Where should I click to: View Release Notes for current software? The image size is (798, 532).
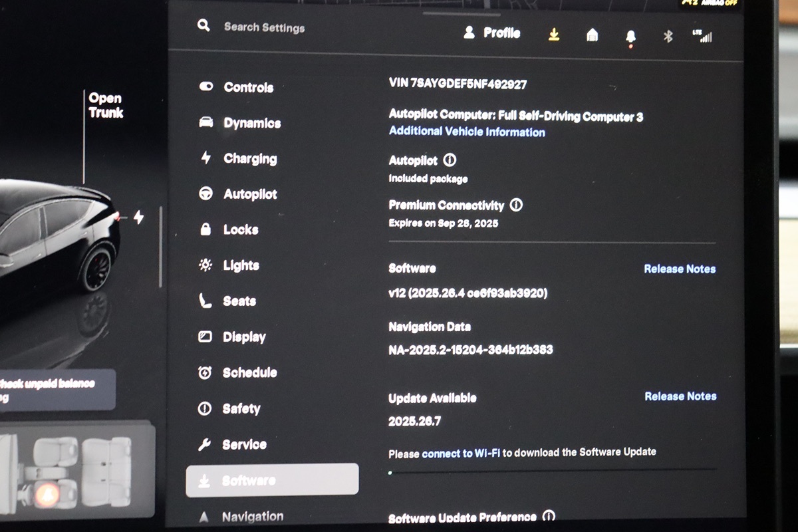point(680,269)
